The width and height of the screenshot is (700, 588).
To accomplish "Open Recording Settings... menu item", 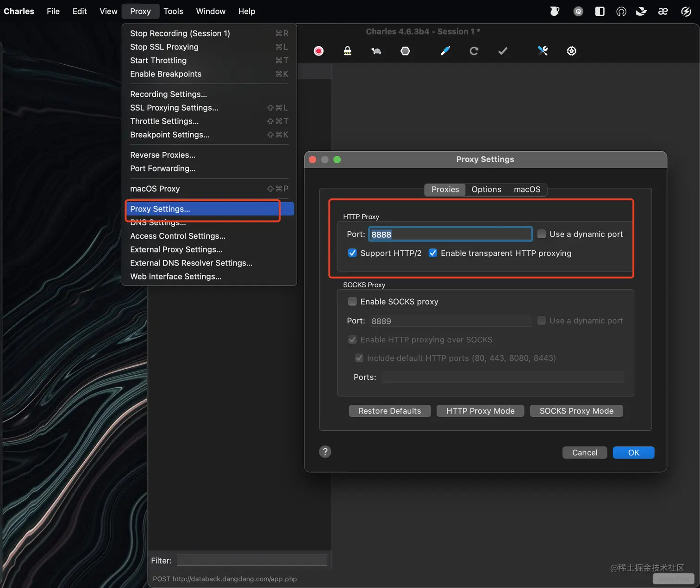I will pyautogui.click(x=209, y=94).
